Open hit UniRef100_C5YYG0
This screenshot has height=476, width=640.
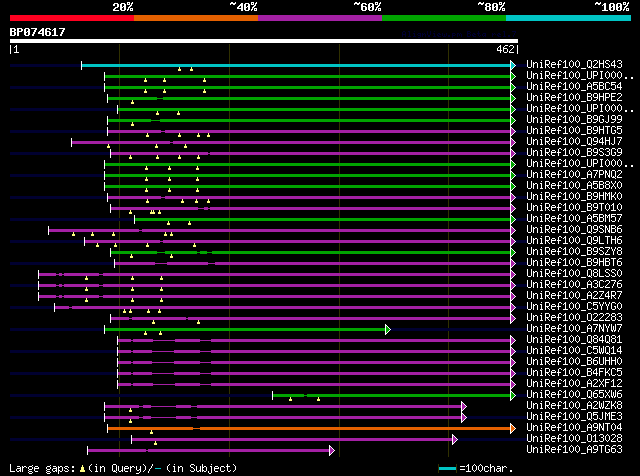[x=574, y=307]
